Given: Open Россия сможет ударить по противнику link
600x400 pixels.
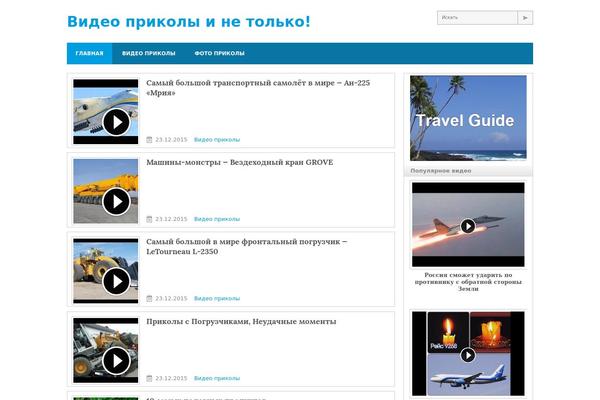Looking at the screenshot, I should 468,282.
